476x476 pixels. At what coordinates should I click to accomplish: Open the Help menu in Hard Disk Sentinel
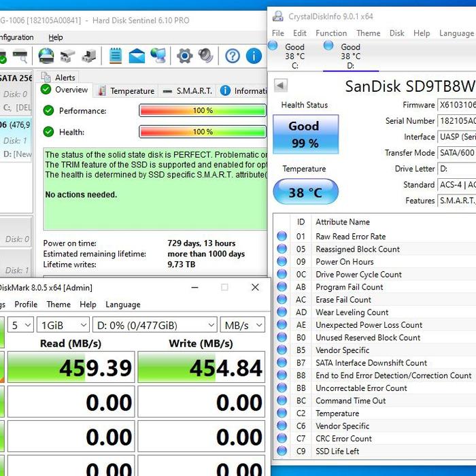(56, 37)
